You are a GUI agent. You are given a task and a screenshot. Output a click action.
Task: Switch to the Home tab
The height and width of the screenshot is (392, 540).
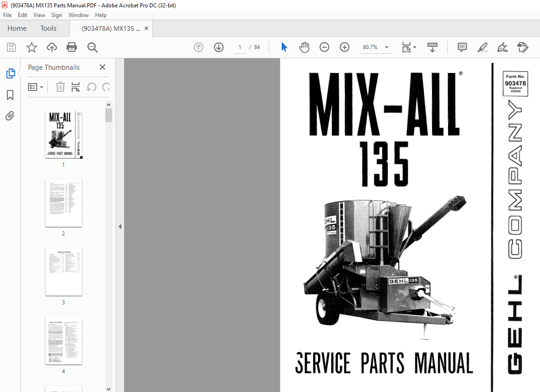point(17,28)
